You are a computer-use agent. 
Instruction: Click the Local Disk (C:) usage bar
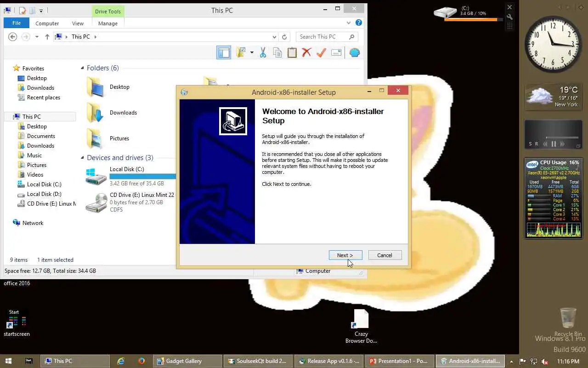tap(143, 176)
